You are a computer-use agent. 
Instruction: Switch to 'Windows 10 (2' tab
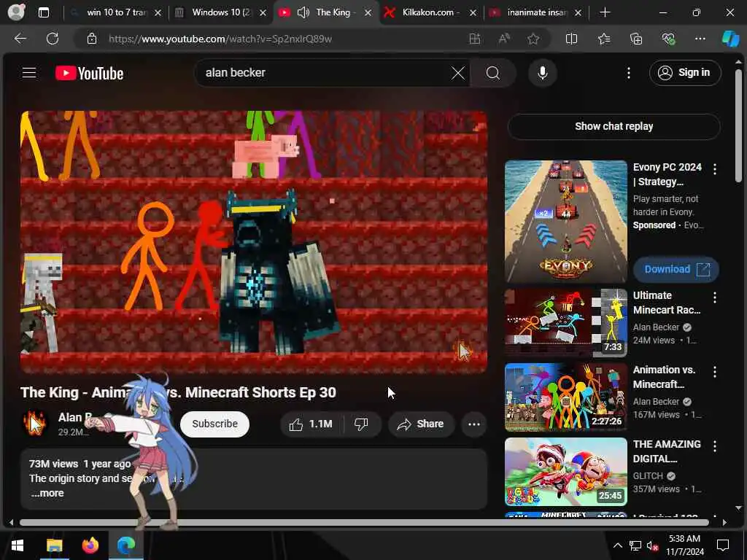pyautogui.click(x=220, y=12)
